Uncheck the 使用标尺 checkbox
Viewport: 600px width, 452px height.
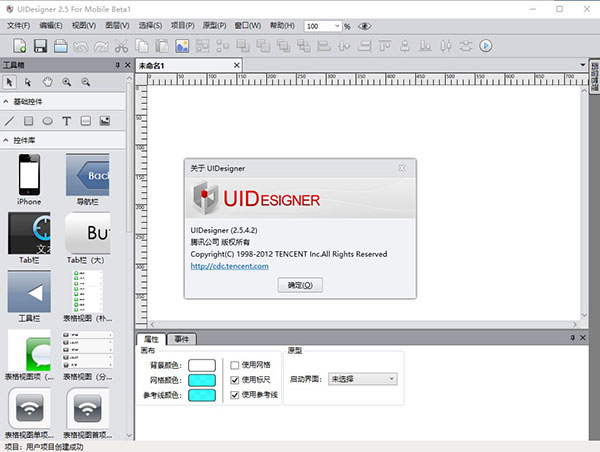[235, 380]
